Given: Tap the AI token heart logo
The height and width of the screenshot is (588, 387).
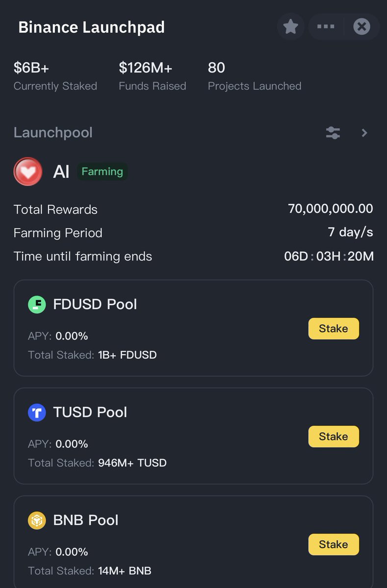Looking at the screenshot, I should tap(28, 171).
